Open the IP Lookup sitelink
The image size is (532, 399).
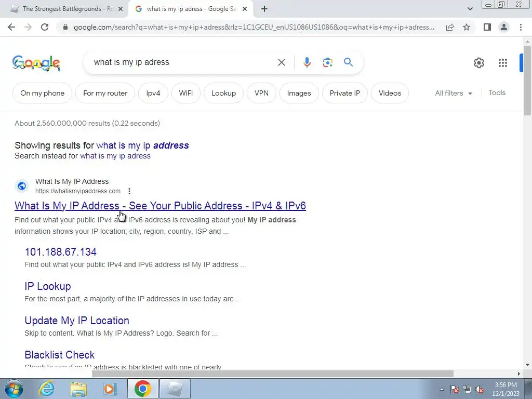click(x=47, y=286)
